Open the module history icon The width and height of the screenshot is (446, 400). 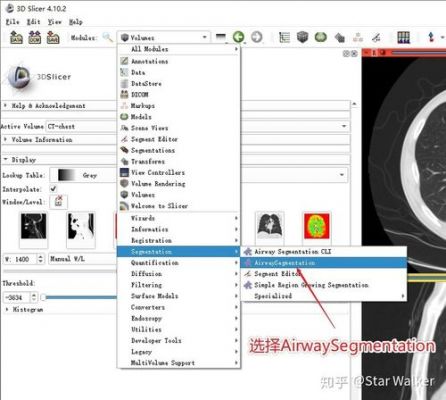pos(221,37)
